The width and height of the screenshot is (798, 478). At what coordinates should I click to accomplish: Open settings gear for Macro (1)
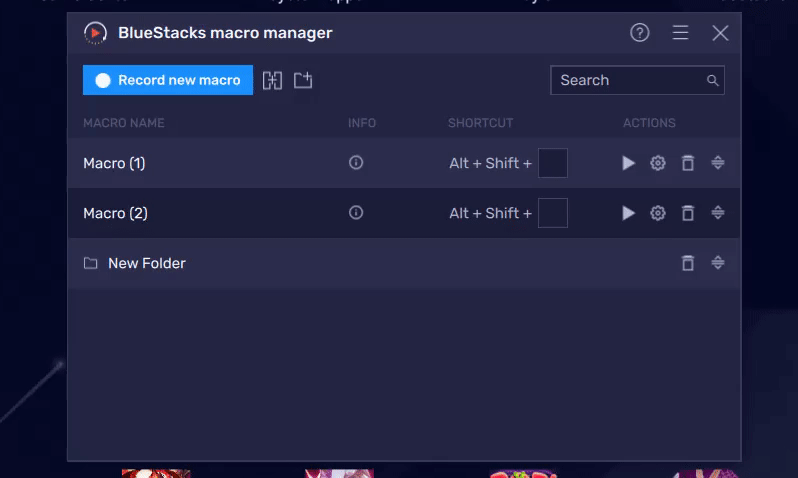coord(658,163)
